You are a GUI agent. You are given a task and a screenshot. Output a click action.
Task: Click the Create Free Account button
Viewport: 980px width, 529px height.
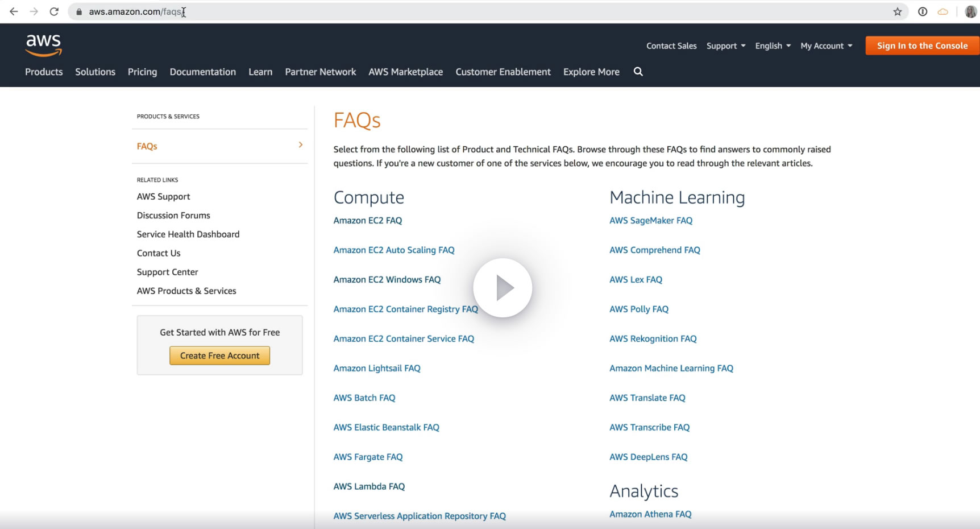pos(220,356)
